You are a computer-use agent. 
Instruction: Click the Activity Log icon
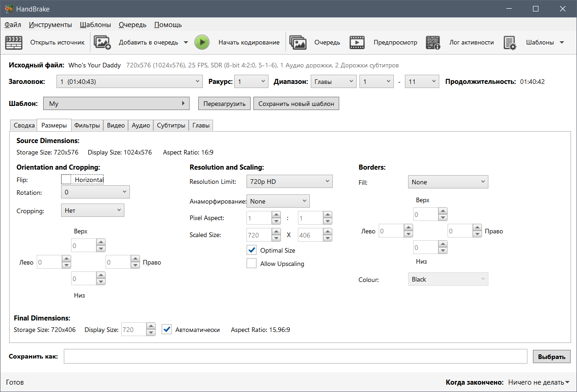click(433, 42)
